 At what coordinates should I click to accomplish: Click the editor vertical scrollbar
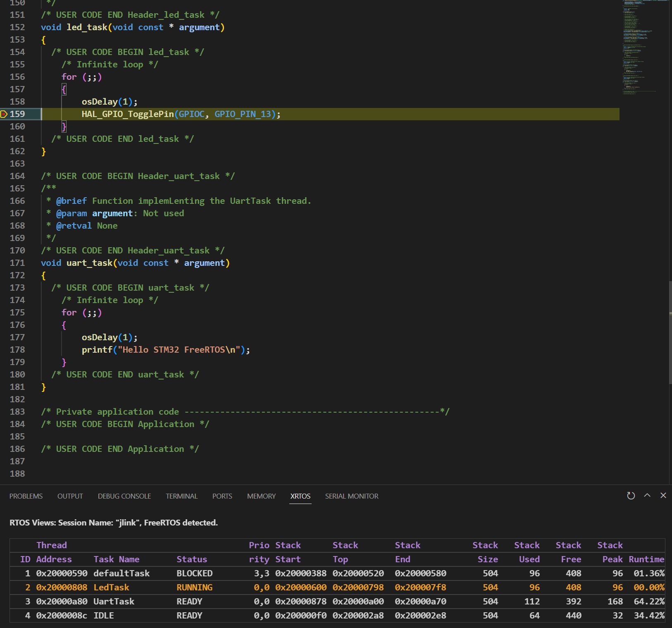670,333
